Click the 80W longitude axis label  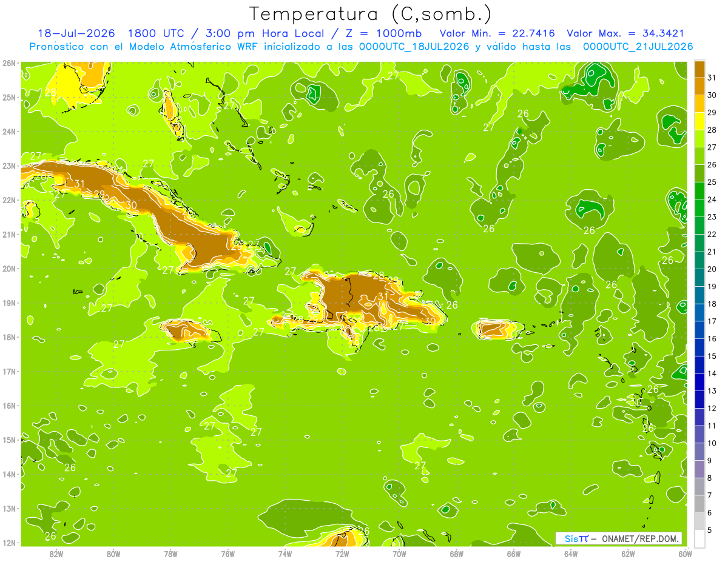click(113, 554)
